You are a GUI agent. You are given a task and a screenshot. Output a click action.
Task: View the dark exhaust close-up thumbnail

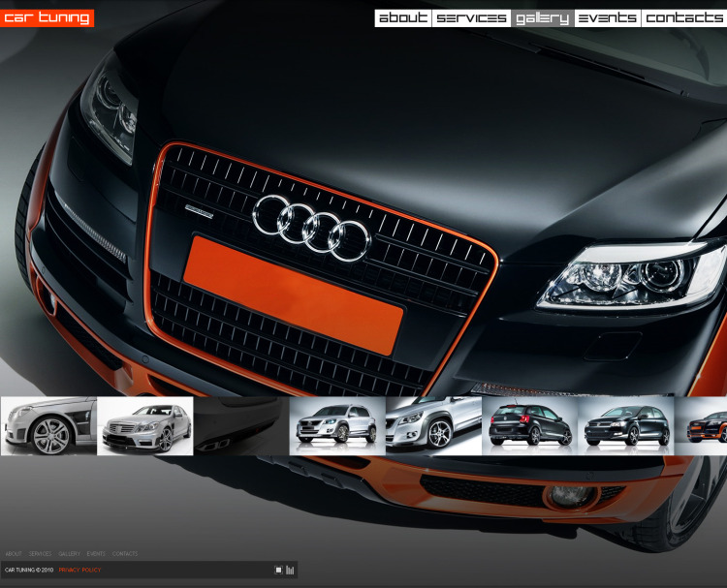[241, 426]
